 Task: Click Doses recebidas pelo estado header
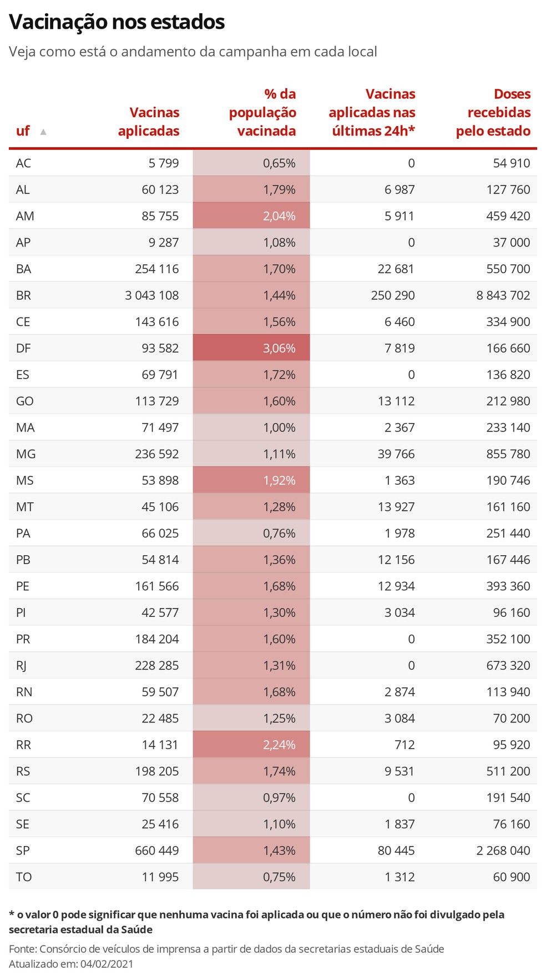tap(493, 113)
